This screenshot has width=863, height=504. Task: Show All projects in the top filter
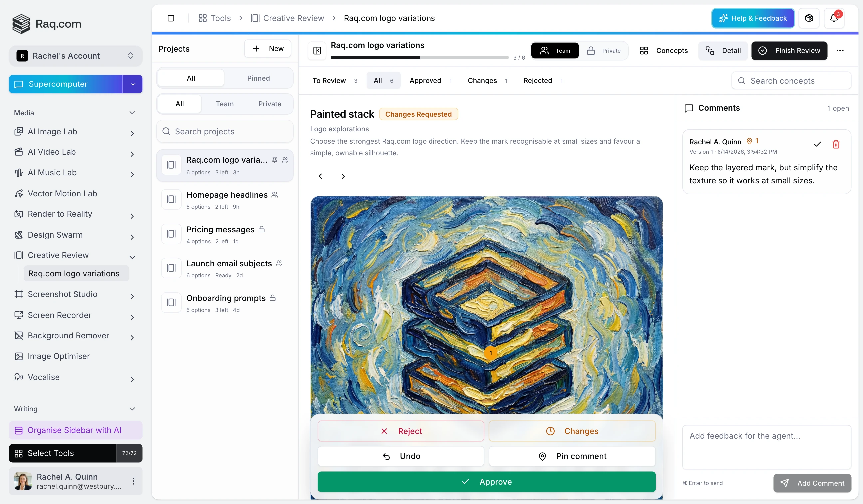point(191,78)
